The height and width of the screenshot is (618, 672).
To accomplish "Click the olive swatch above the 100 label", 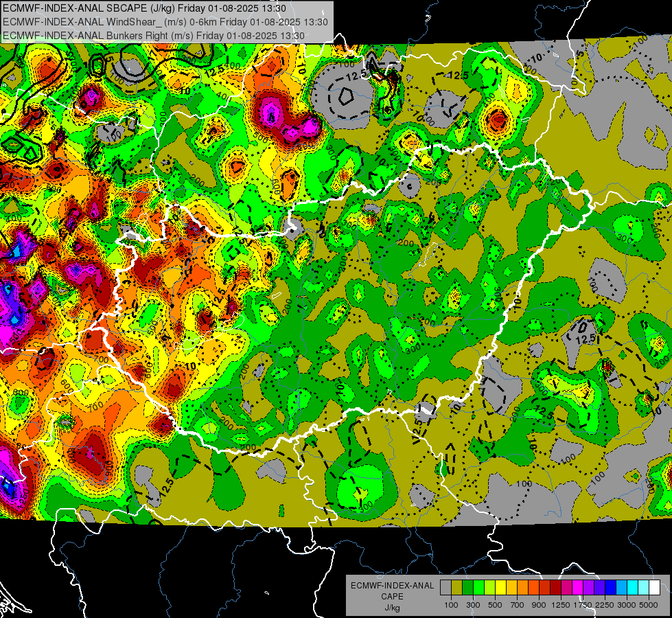I will coord(457,587).
